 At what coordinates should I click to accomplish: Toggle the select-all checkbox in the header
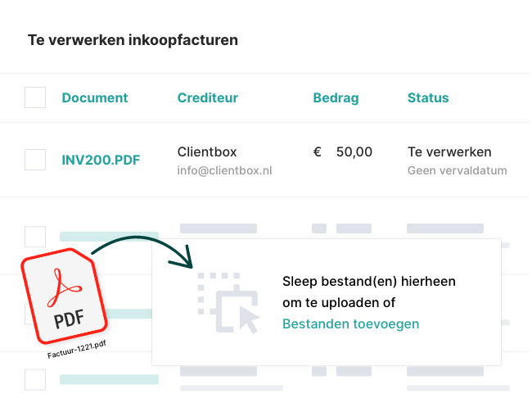pyautogui.click(x=35, y=98)
